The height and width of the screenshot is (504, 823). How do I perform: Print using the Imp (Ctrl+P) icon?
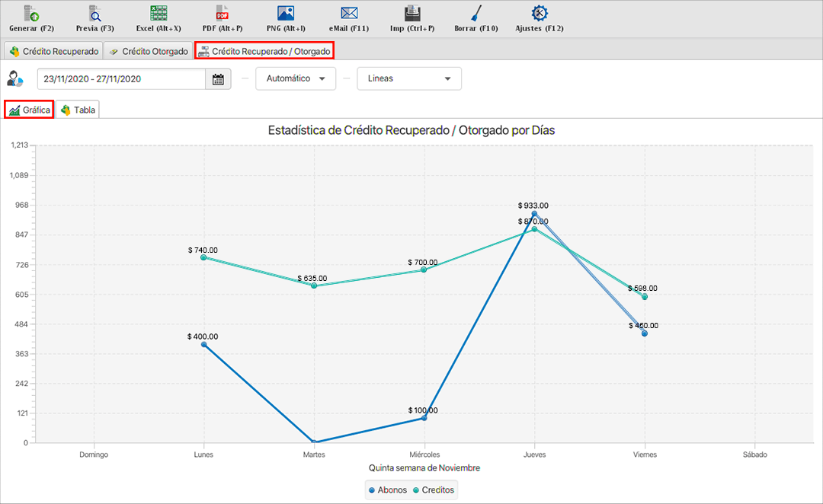[412, 13]
